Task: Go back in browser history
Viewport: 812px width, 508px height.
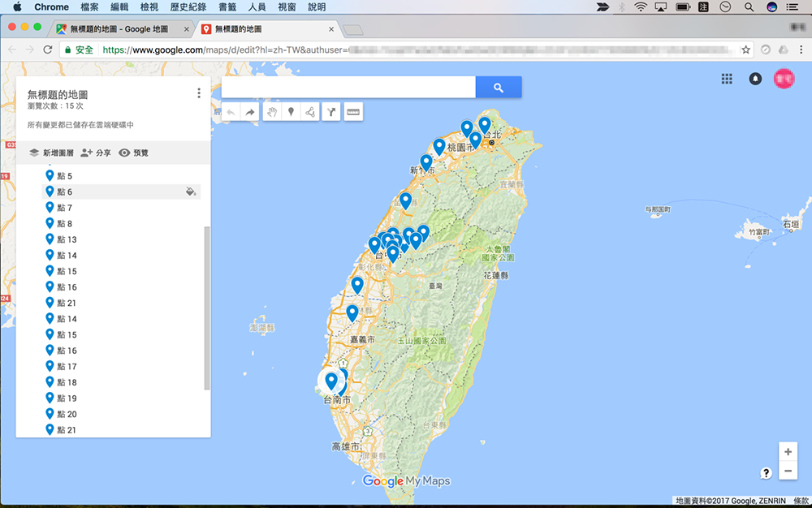Action: [12, 50]
